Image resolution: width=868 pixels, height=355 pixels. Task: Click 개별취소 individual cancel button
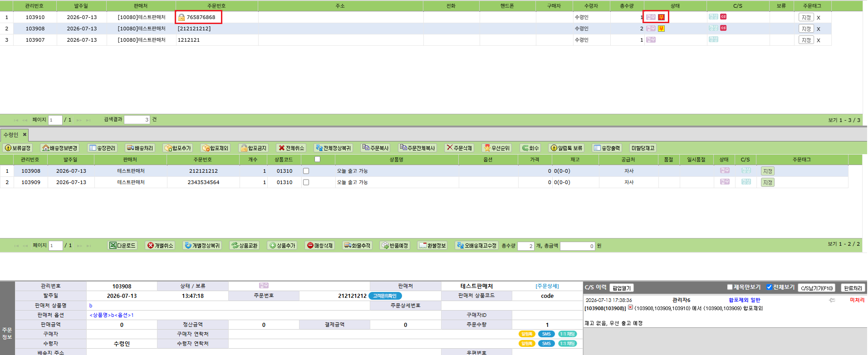160,245
